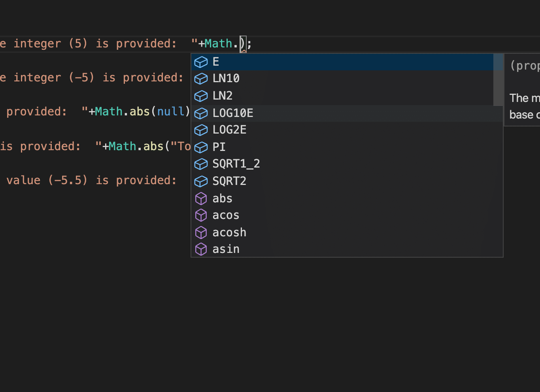The height and width of the screenshot is (392, 540).
Task: Choose the LOG2E constant suggestion
Action: (342, 130)
